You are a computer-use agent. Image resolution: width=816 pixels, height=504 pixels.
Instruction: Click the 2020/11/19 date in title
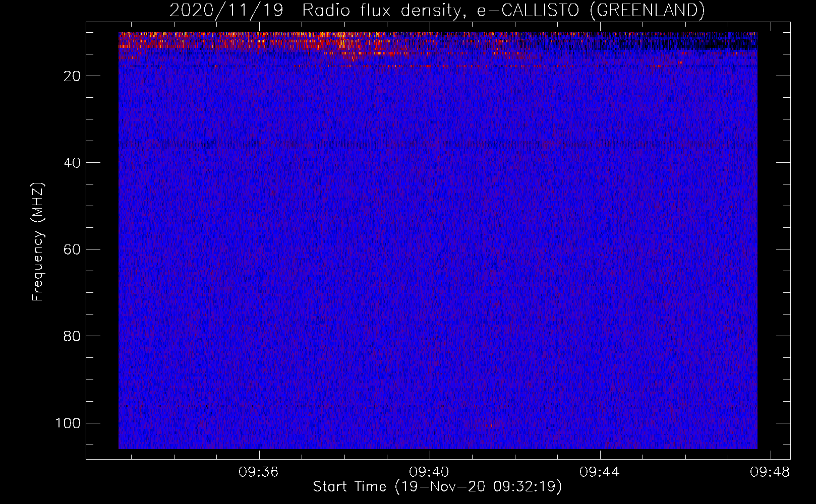227,10
